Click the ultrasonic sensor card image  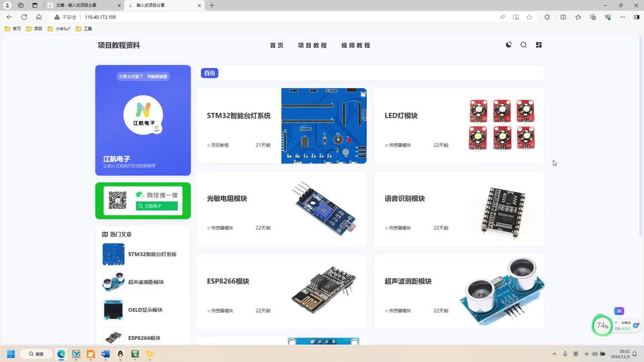502,292
